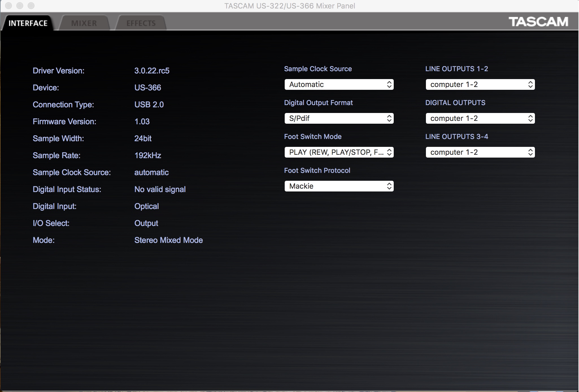Click the zoom window button
Viewport: 579px width, 392px height.
[x=31, y=6]
